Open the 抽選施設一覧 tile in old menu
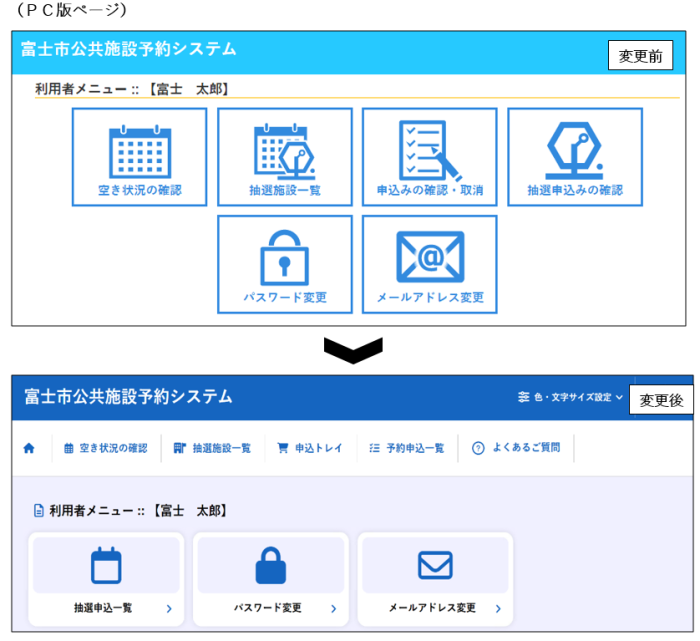700x641 pixels. (285, 157)
